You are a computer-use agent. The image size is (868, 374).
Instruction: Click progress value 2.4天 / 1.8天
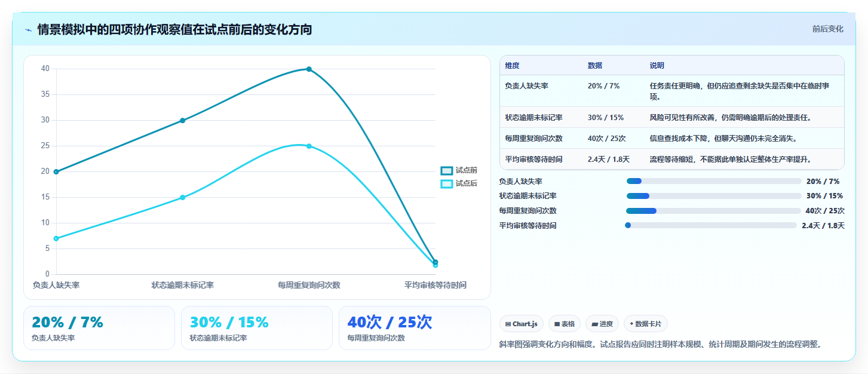point(823,226)
